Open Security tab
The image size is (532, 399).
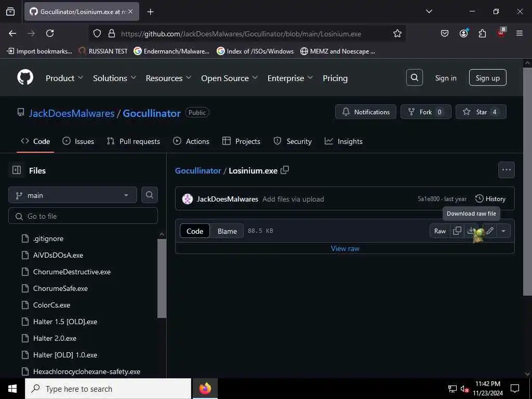tap(292, 141)
